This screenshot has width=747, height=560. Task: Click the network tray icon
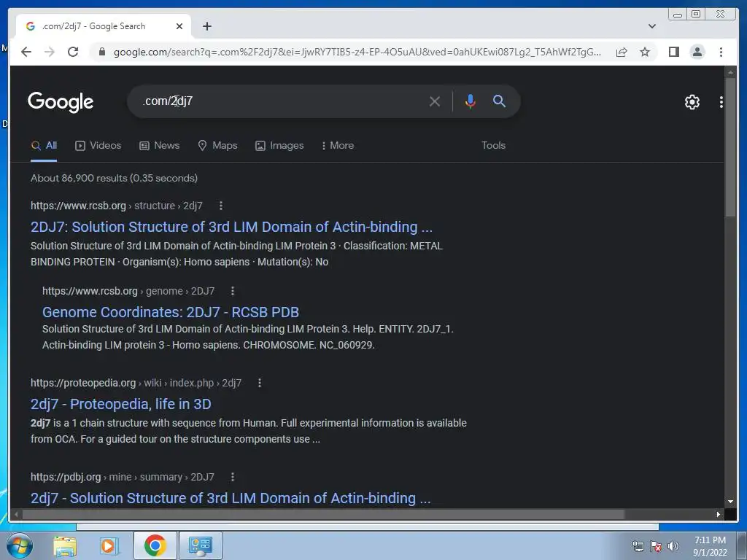638,546
